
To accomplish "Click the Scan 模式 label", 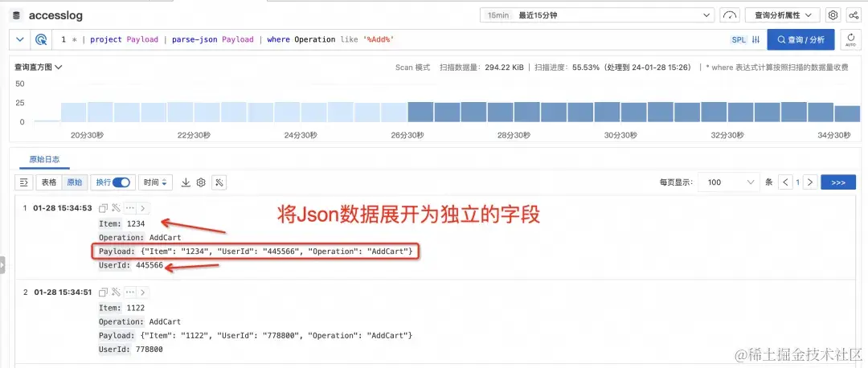I will pos(412,67).
